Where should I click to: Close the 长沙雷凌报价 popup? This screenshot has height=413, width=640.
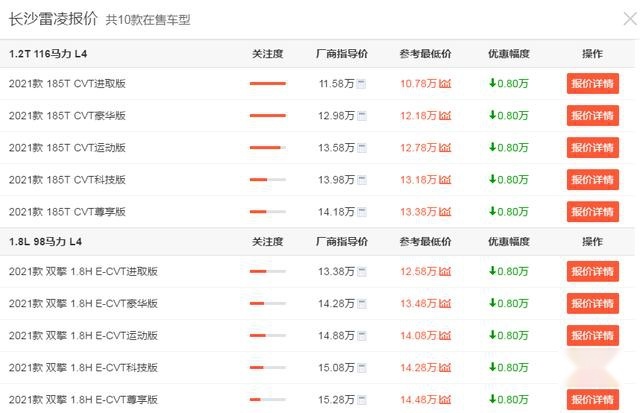point(631,19)
